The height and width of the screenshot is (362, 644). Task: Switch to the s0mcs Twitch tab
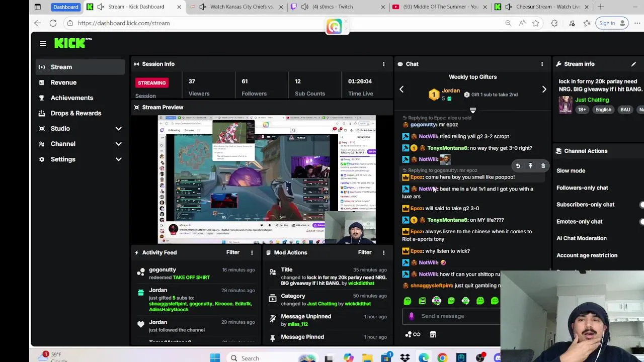(x=338, y=7)
